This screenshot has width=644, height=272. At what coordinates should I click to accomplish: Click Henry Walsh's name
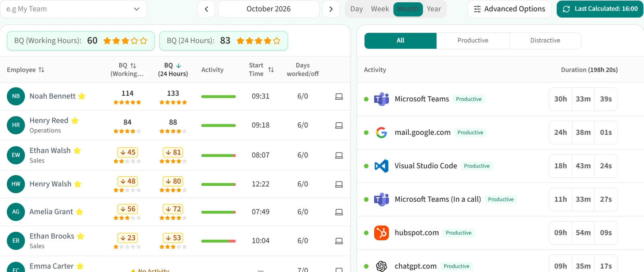coord(50,184)
